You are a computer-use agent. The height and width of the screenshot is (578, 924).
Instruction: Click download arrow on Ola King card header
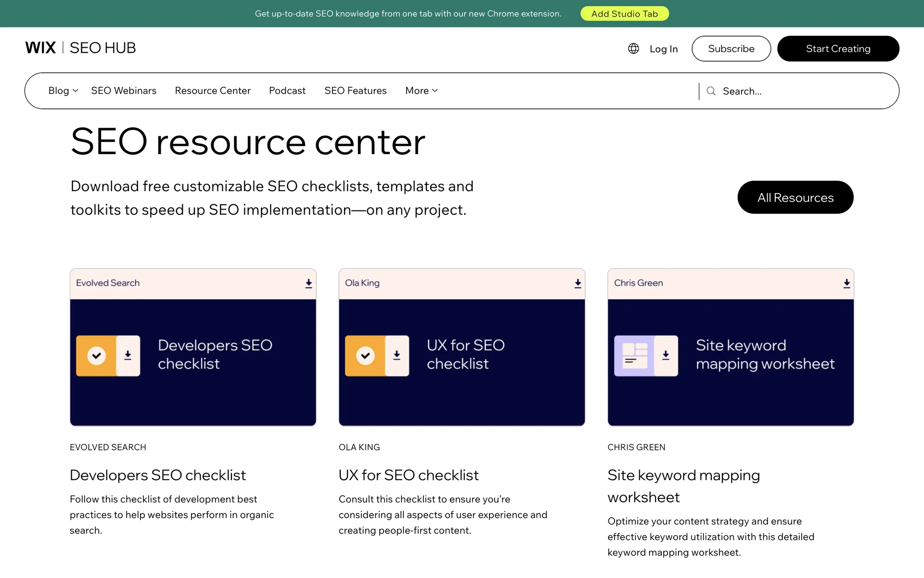577,283
